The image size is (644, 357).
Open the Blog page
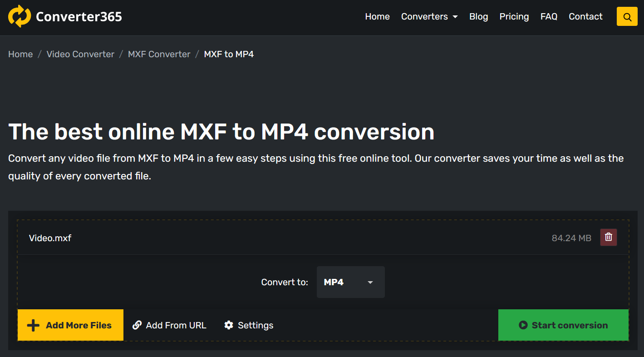coord(478,17)
